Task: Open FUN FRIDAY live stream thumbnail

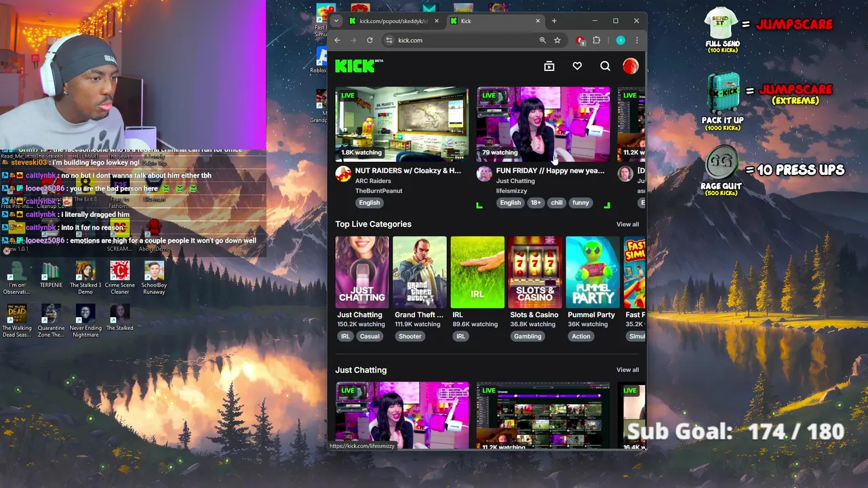Action: (x=543, y=124)
